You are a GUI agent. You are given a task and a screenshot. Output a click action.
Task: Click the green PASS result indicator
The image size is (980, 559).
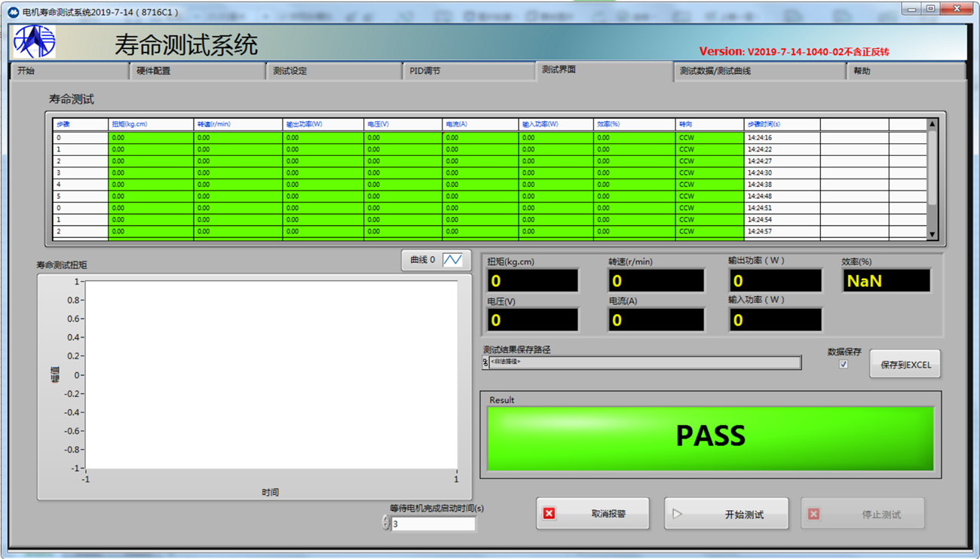pyautogui.click(x=710, y=437)
